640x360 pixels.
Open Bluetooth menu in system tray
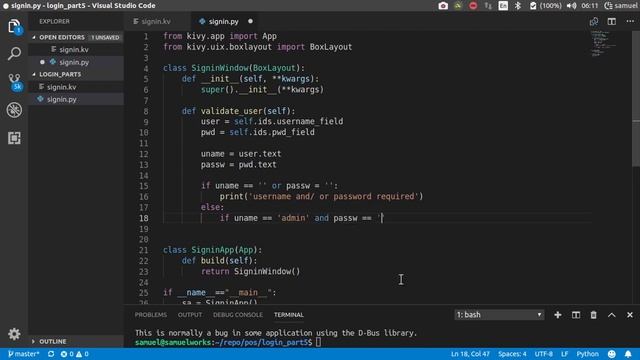[518, 6]
